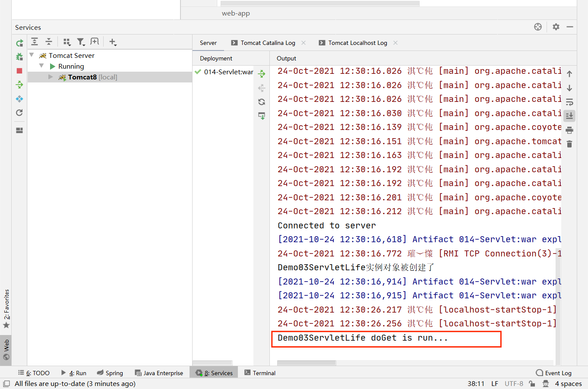
Task: Open the 2: Favorites side panel
Action: [x=6, y=309]
